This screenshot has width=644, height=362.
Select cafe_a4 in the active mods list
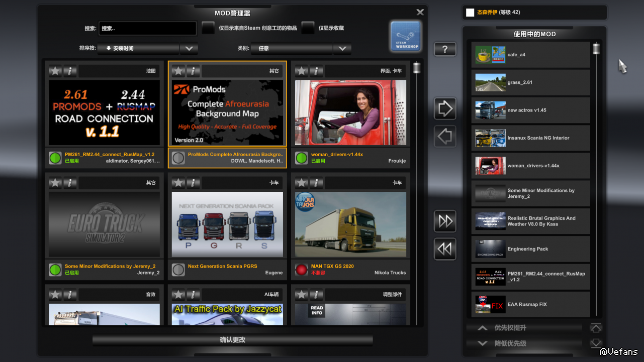click(530, 55)
